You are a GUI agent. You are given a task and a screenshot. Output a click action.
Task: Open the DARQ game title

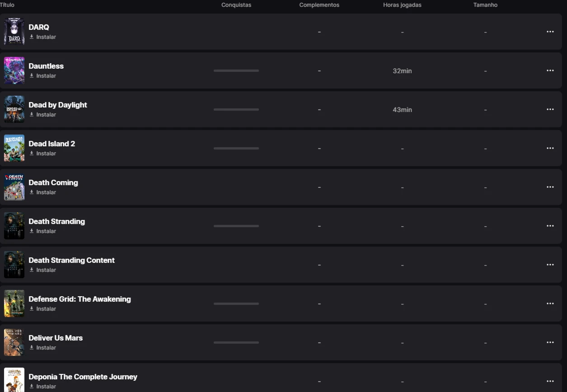tap(39, 27)
